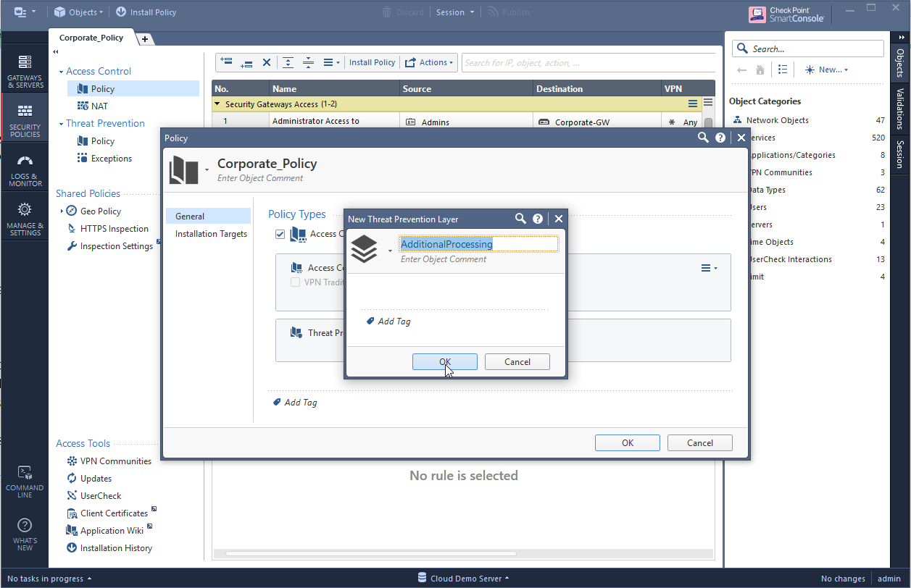Open Cloud Demo Server status menu

coord(462,579)
